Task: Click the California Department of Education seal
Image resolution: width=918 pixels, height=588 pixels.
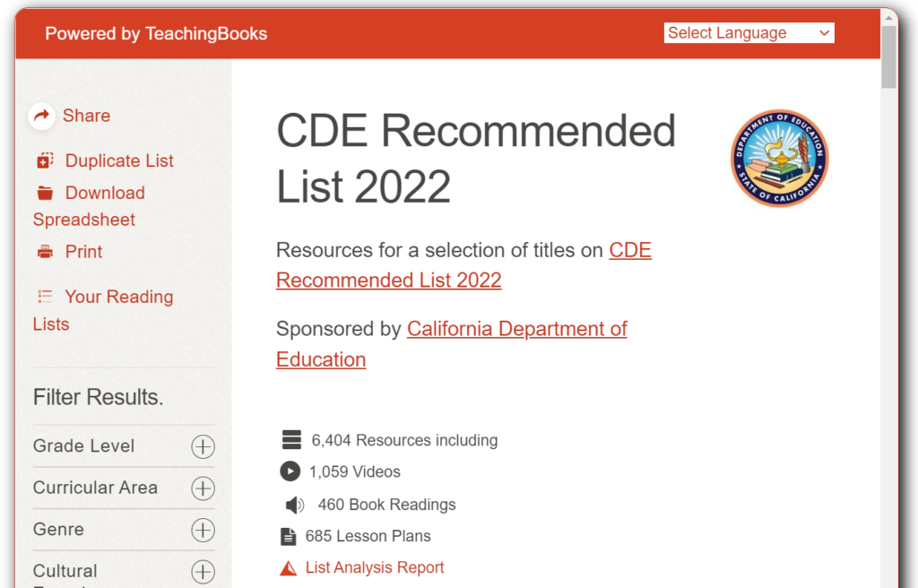Action: (779, 159)
